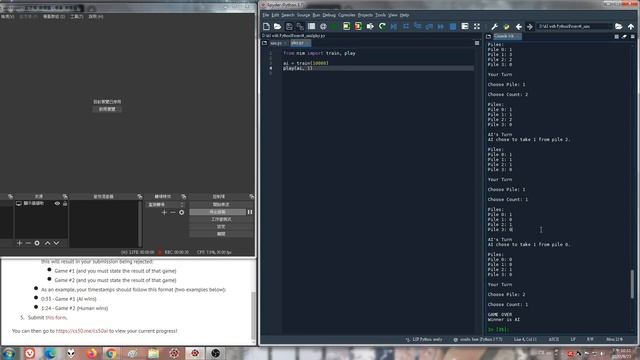Click the Run selection icon in Spyder toolbar

[x=370, y=27]
